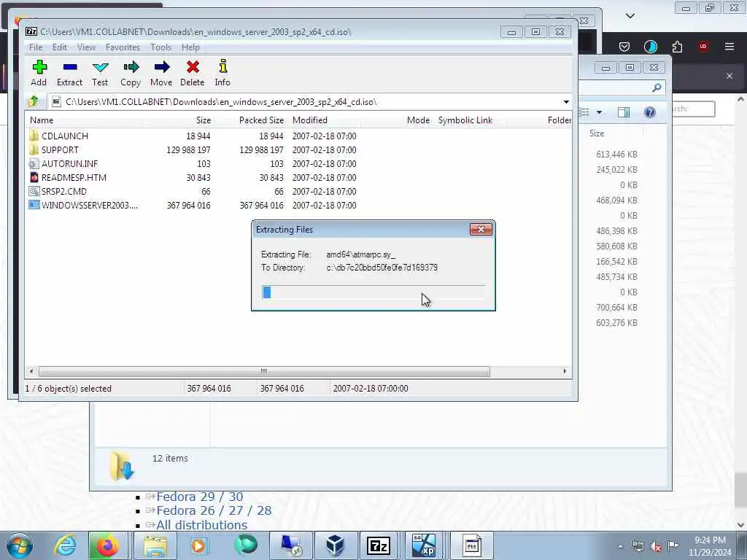Sort by the Packed Size column
747x560 pixels.
pyautogui.click(x=262, y=120)
